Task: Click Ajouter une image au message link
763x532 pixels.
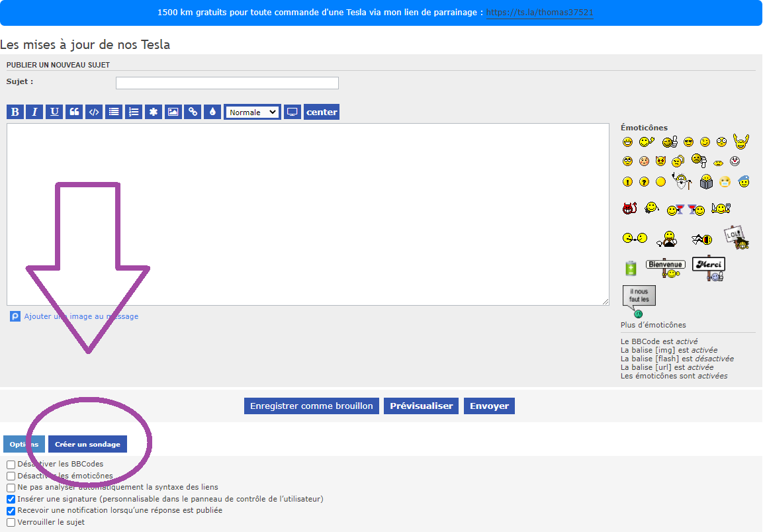Action: [81, 316]
